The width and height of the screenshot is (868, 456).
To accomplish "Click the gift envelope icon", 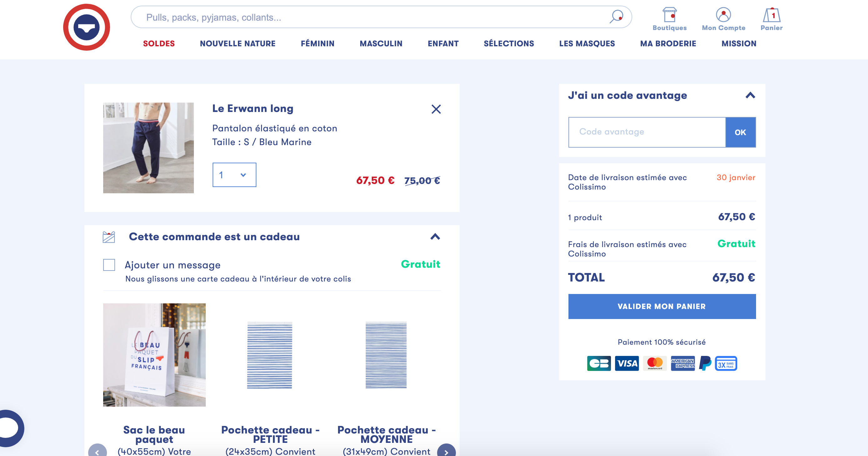I will pos(109,237).
